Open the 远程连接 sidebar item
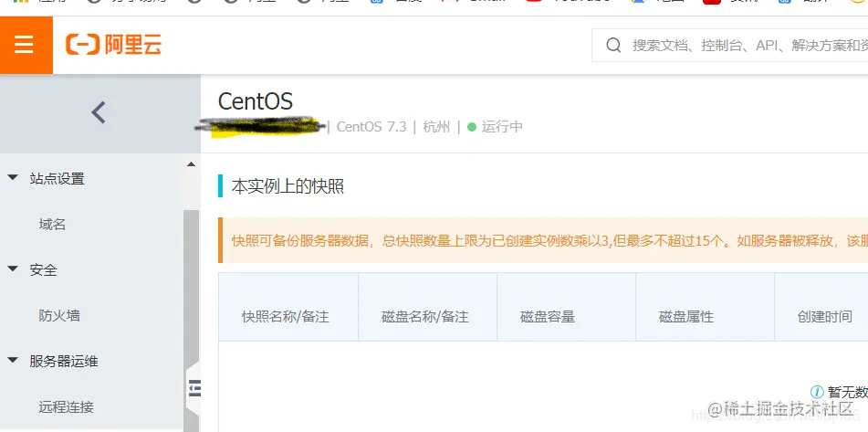The height and width of the screenshot is (432, 868). click(67, 407)
